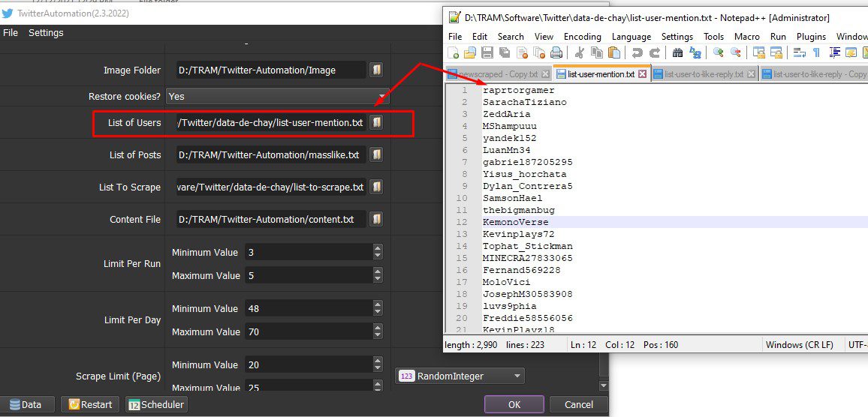Browse for the Image Folder path
This screenshot has width=868, height=417.
[376, 70]
